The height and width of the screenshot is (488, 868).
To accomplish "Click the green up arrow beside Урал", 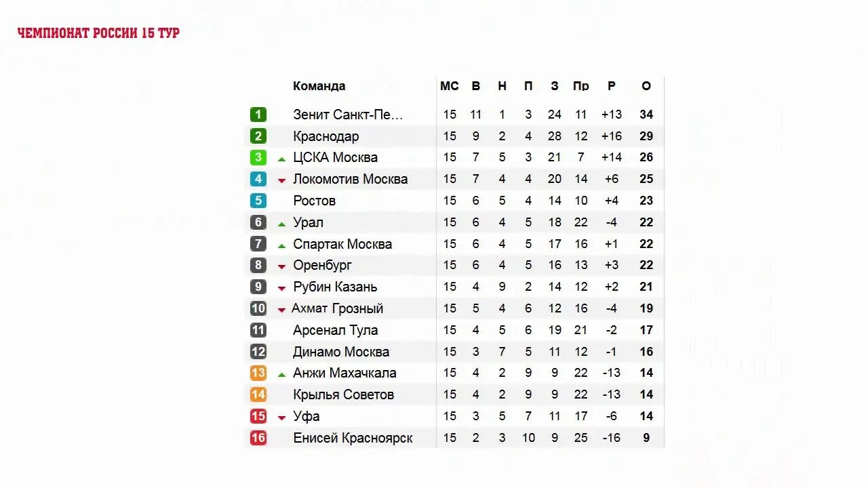I will 281,224.
